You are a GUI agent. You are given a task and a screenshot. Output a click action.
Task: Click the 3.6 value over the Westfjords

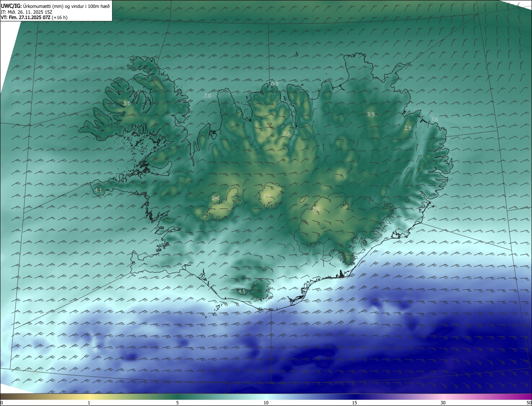(127, 103)
